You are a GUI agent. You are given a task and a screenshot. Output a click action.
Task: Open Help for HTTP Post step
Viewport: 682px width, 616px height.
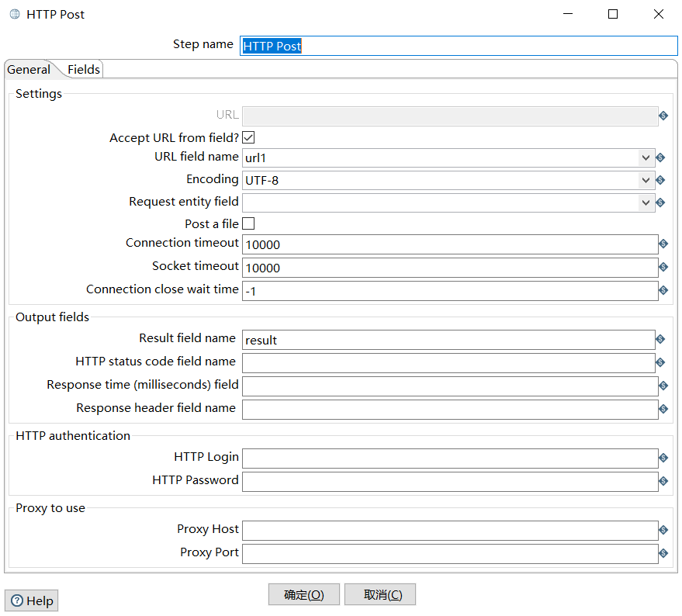[x=31, y=600]
